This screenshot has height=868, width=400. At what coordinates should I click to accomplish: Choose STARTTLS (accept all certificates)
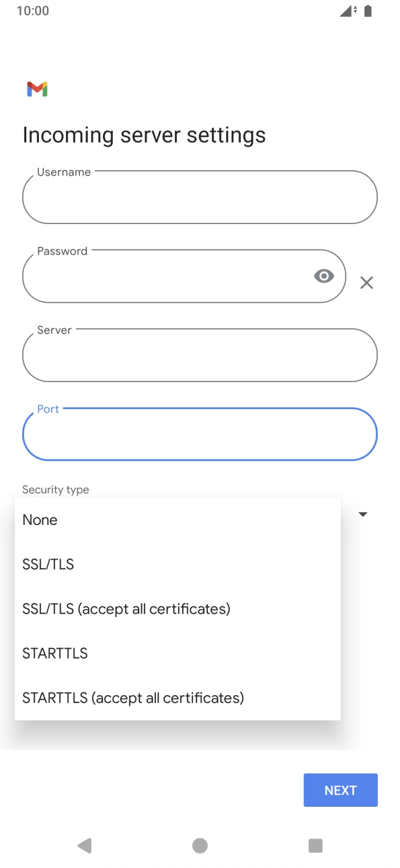[x=132, y=698]
